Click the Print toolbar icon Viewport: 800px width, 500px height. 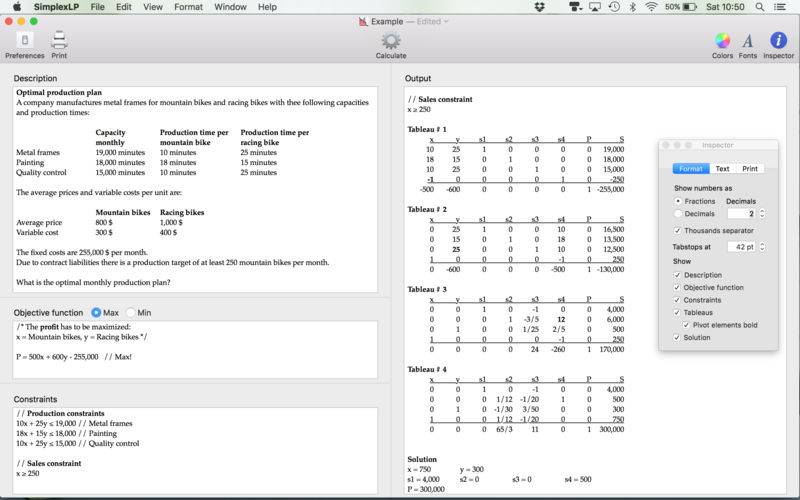click(x=59, y=40)
